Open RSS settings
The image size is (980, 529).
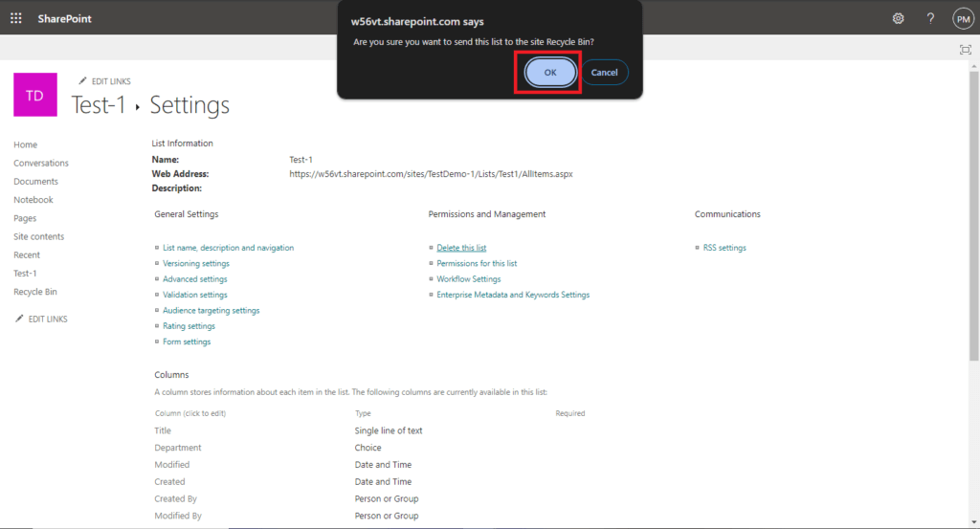coord(724,248)
